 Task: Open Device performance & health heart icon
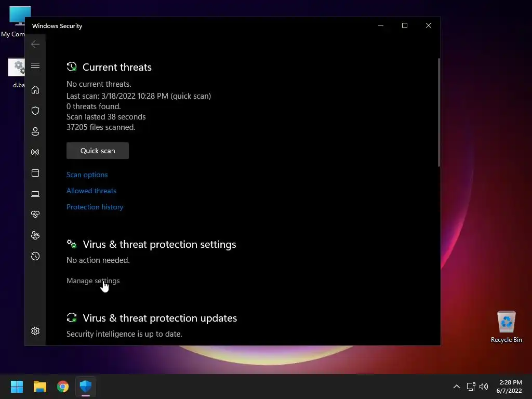click(x=35, y=215)
